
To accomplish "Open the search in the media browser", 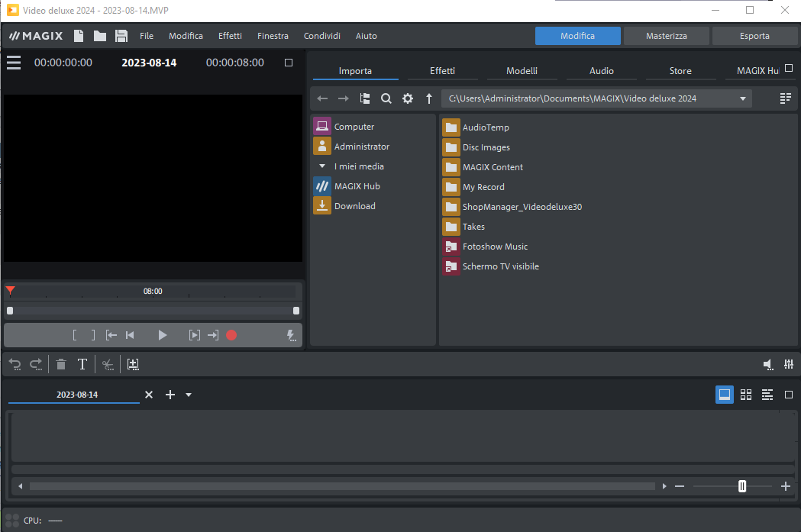I will tap(386, 98).
